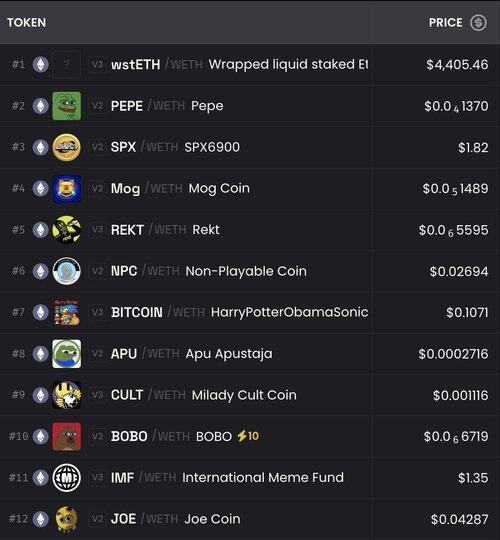The image size is (500, 540).
Task: Open the CULT/WETH pair row
Action: (x=250, y=395)
